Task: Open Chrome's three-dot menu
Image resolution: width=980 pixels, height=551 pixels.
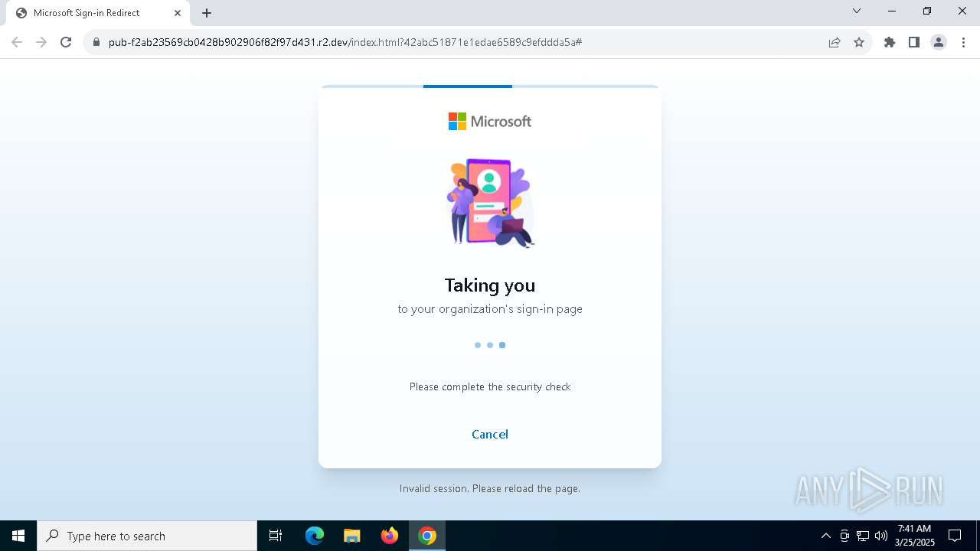Action: (963, 42)
